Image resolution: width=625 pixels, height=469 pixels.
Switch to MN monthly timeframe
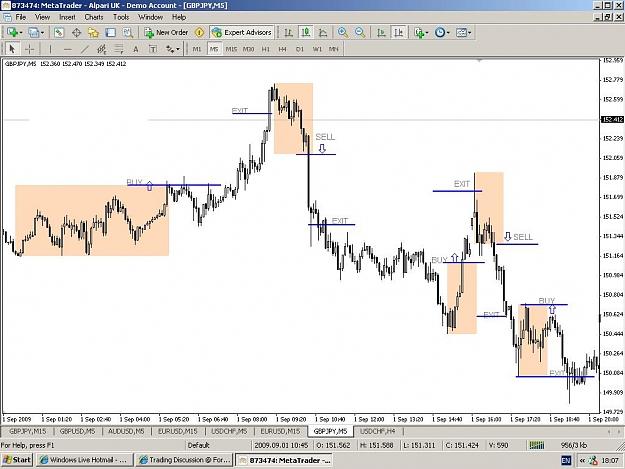coord(334,49)
